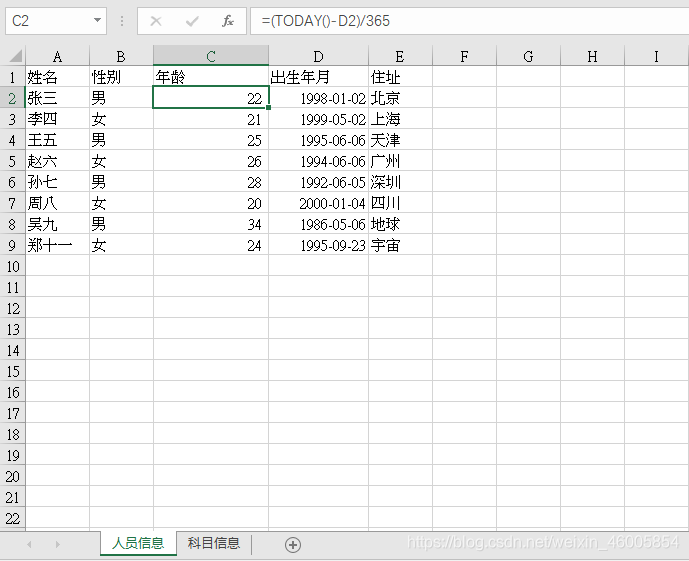Image resolution: width=689 pixels, height=561 pixels.
Task: Click the 姓名 header cell
Action: (x=58, y=77)
